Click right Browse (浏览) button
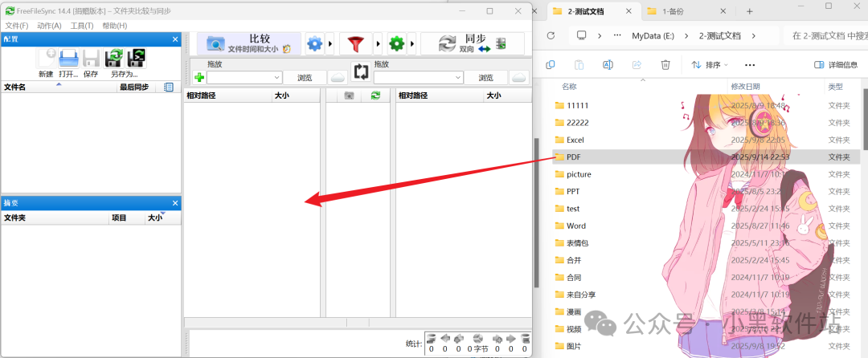The height and width of the screenshot is (358, 868). coord(485,77)
